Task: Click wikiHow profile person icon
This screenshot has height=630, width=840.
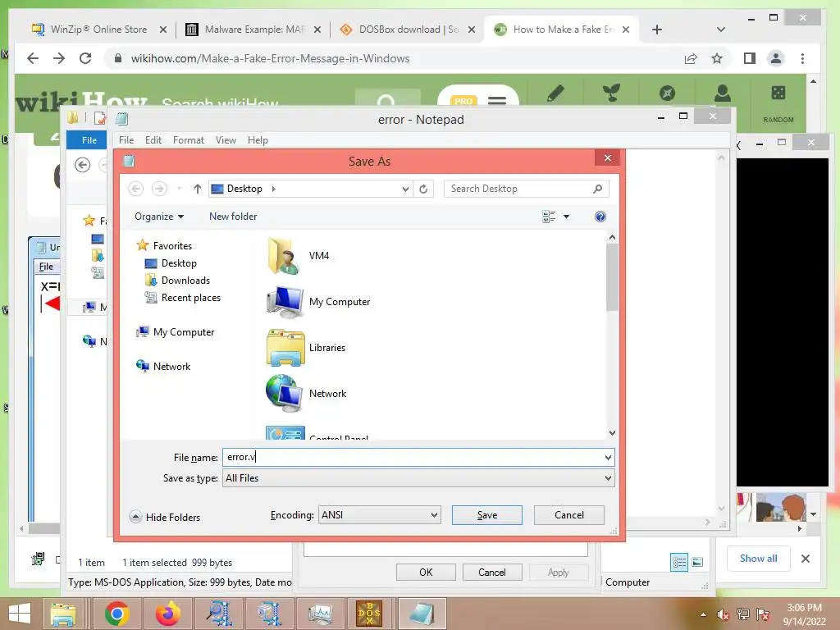Action: tap(722, 94)
